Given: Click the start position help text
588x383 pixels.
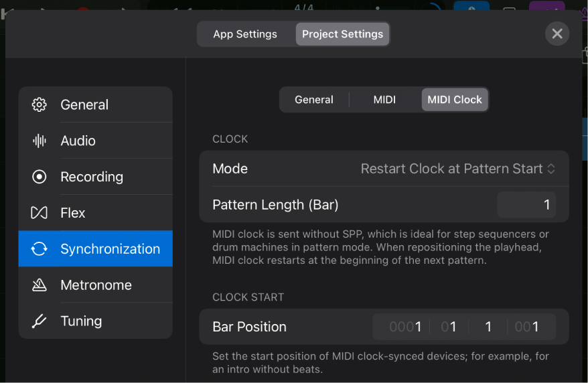Looking at the screenshot, I should point(380,363).
